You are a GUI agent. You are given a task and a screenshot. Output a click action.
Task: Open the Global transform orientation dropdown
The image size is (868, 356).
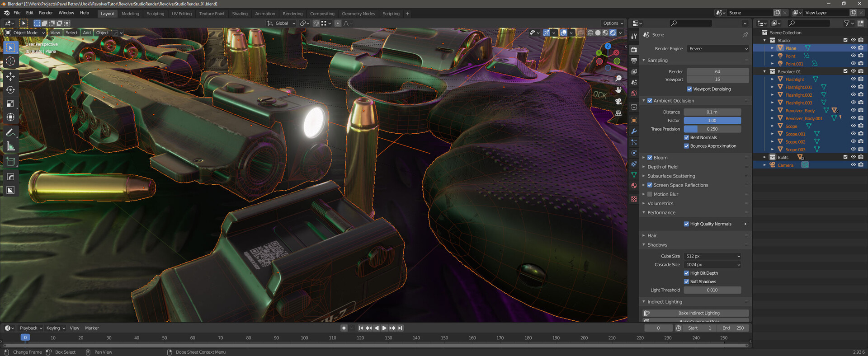click(281, 23)
